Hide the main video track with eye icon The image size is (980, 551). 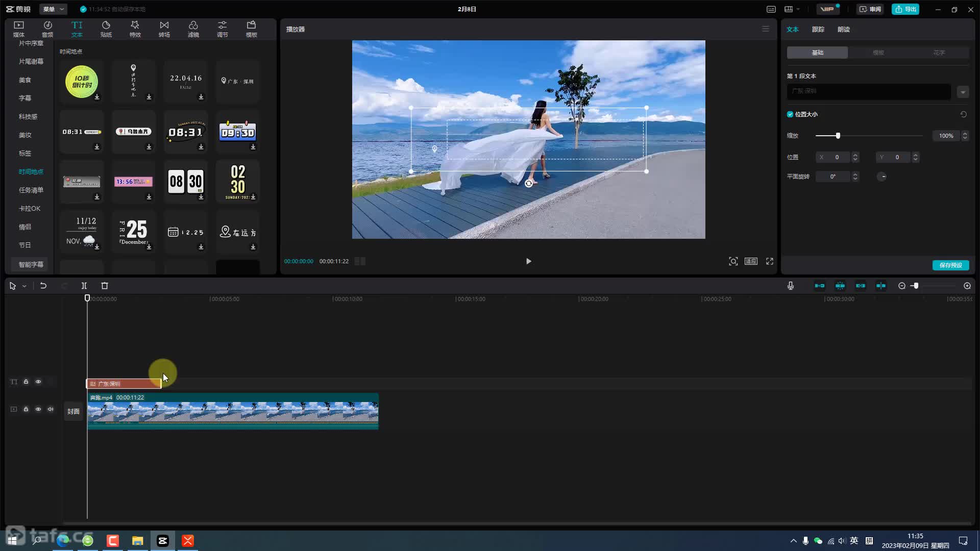point(38,409)
